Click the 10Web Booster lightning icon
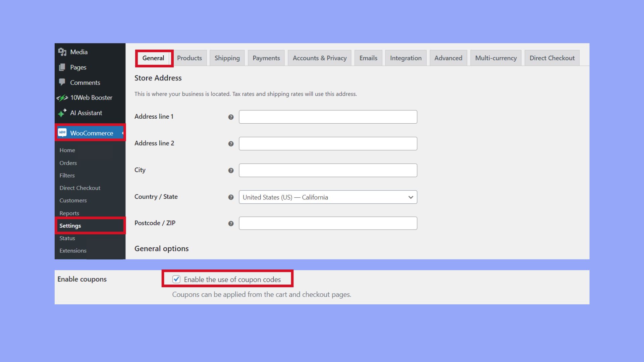This screenshot has height=362, width=644. [x=62, y=98]
